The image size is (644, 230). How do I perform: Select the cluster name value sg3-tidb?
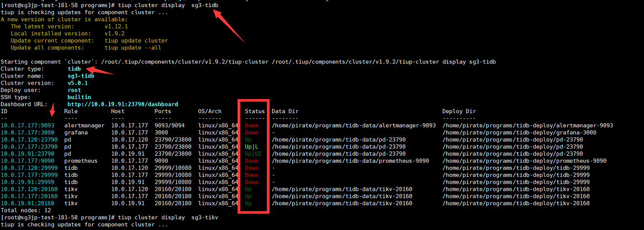(81, 76)
